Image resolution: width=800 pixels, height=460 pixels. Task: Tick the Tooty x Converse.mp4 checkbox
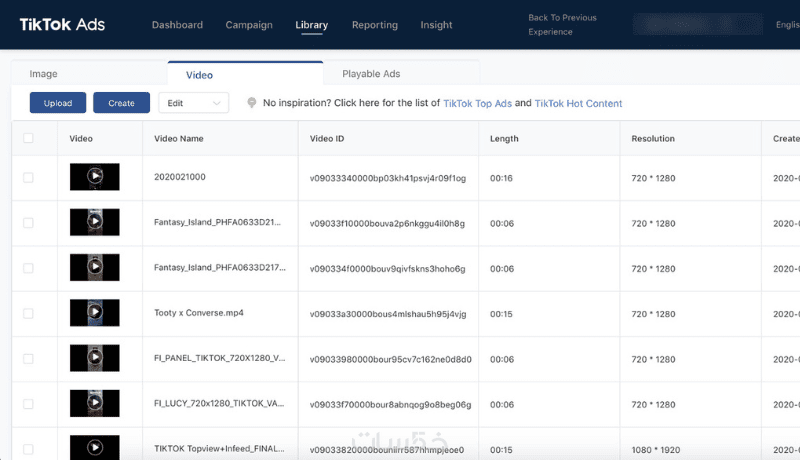pos(28,314)
